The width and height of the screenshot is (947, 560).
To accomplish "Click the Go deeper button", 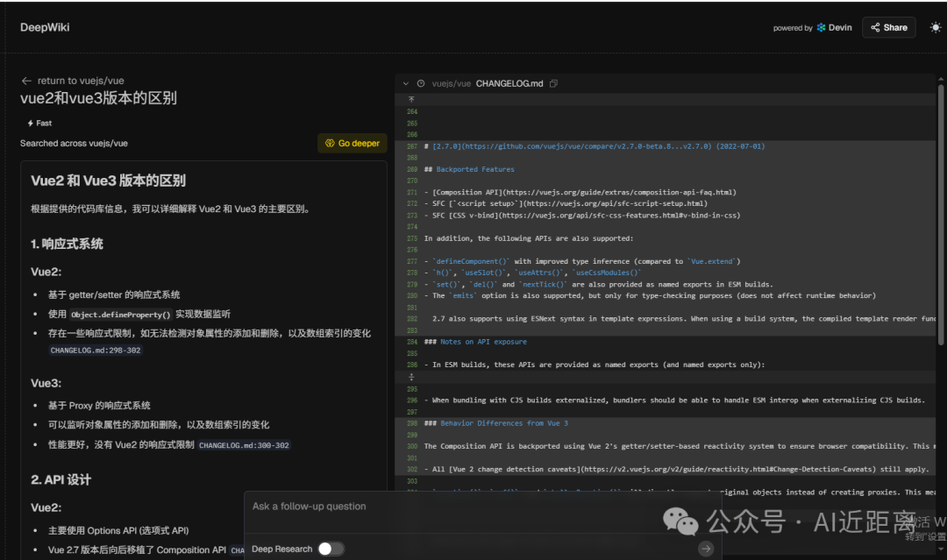I will point(352,143).
